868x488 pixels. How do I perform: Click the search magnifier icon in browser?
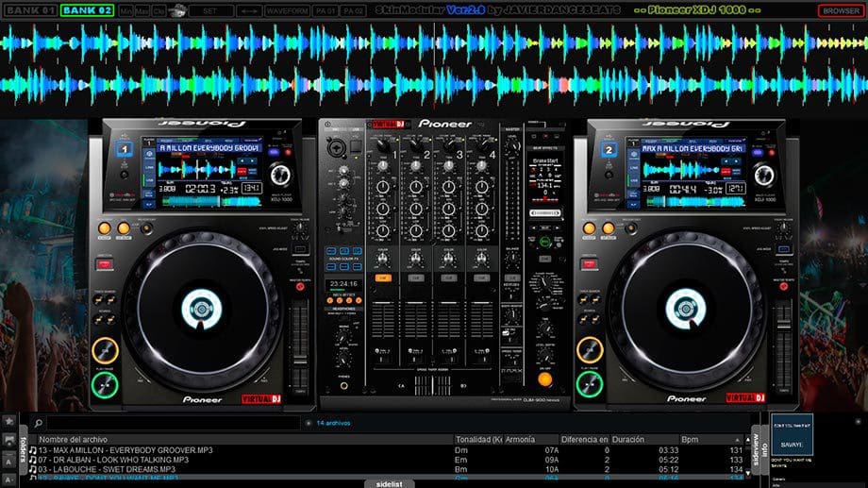[x=38, y=423]
